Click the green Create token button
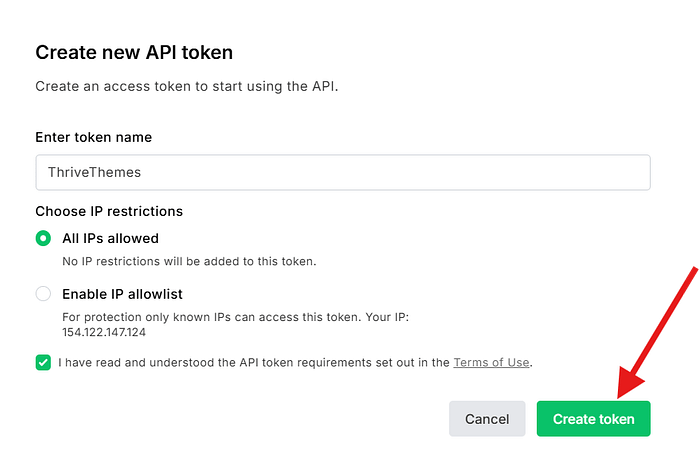 point(593,419)
